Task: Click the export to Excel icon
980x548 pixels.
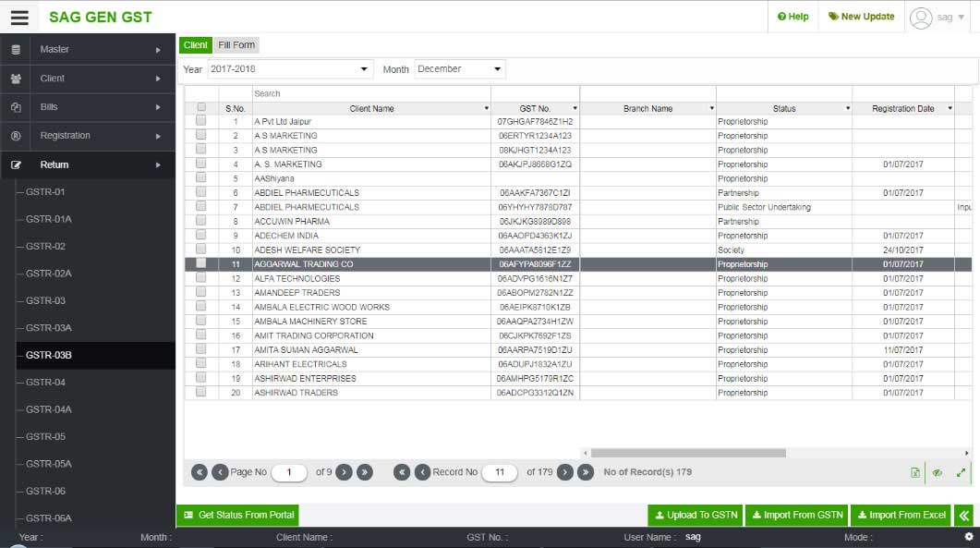Action: pos(915,472)
